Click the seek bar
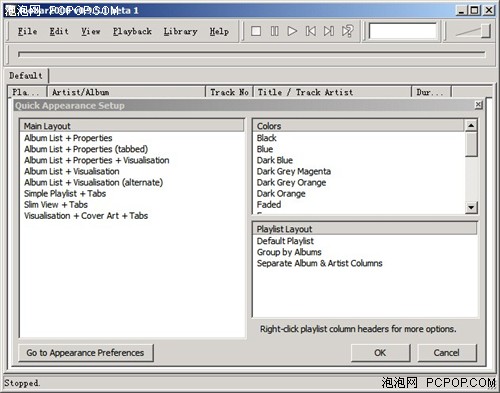 (252, 54)
